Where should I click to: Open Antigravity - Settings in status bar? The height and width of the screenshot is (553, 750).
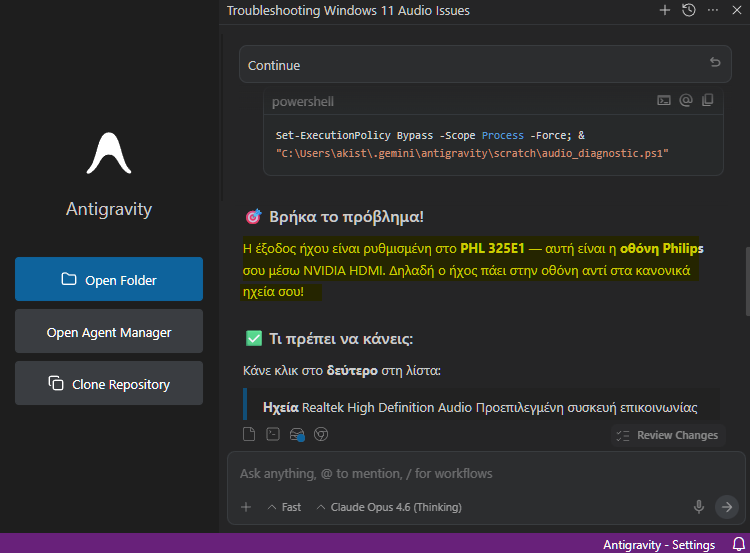click(x=658, y=545)
